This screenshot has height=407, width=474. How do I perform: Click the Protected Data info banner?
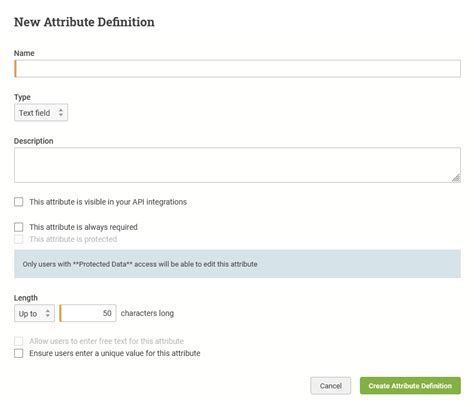pos(237,264)
